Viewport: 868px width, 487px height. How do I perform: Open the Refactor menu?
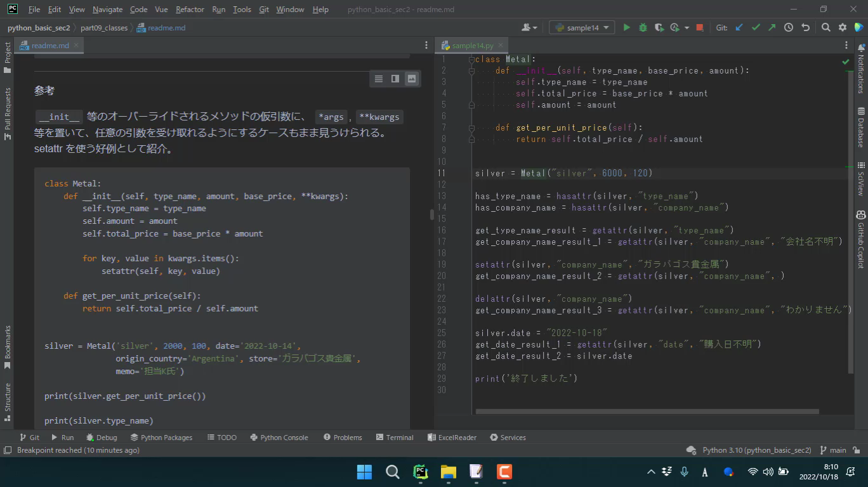190,10
